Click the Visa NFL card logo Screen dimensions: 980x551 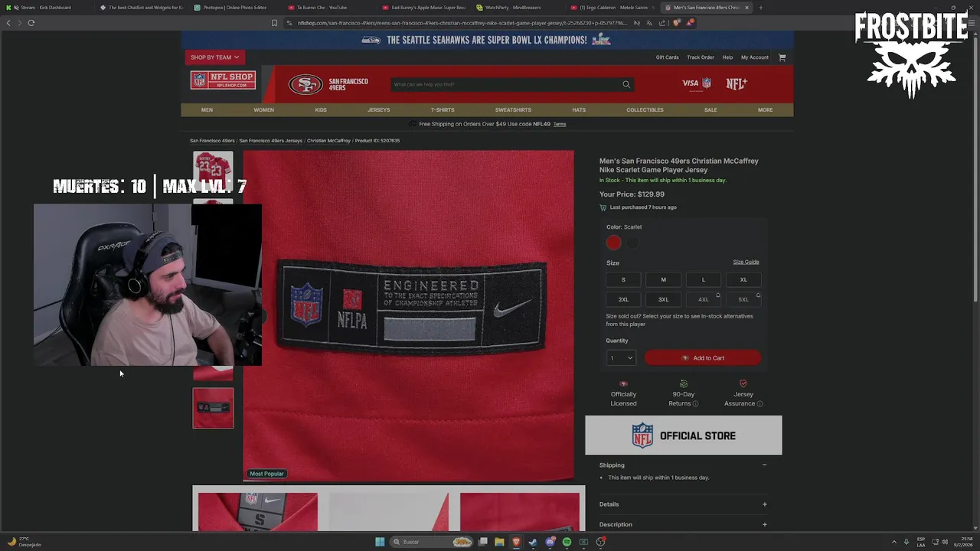coord(697,83)
